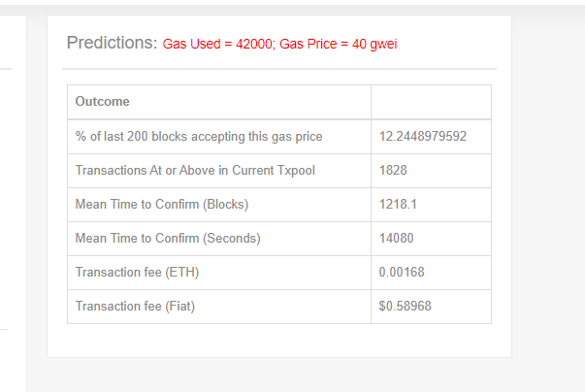Screen dimensions: 585x392
Task: Click the Outcome column header
Action: point(102,102)
